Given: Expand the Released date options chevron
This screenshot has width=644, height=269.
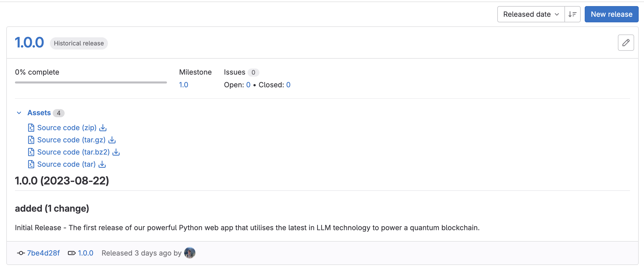Looking at the screenshot, I should [557, 14].
